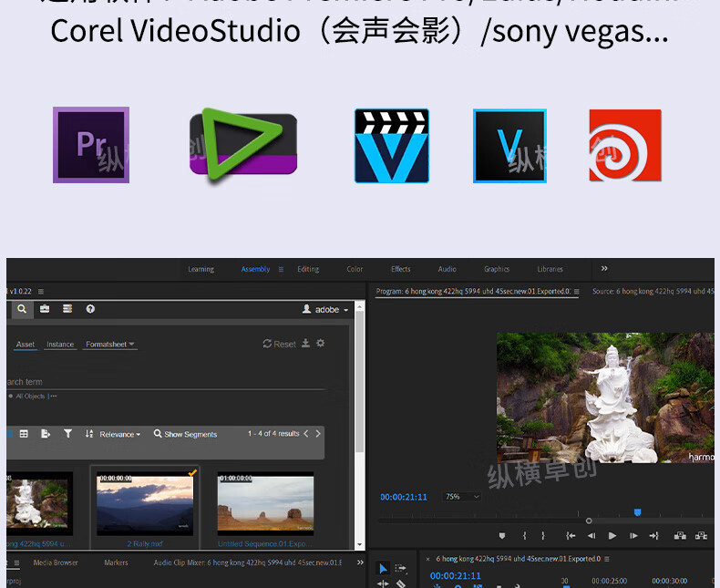Mark Out point in Program monitor

tap(543, 536)
